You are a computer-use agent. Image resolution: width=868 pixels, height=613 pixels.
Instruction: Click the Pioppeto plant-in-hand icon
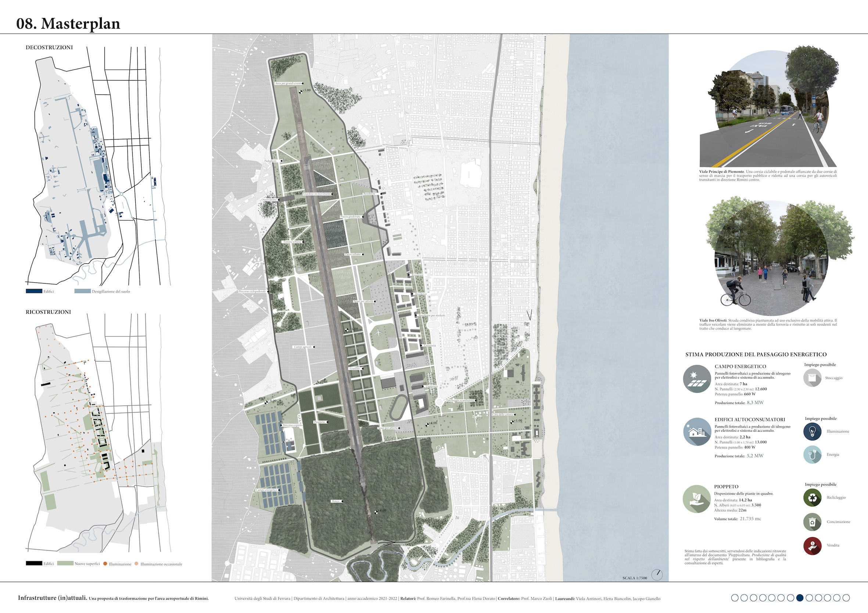pyautogui.click(x=697, y=499)
